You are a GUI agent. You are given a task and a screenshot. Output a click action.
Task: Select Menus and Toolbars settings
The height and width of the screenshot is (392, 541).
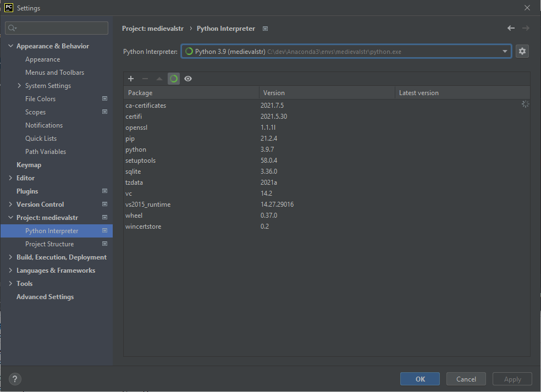coord(54,73)
